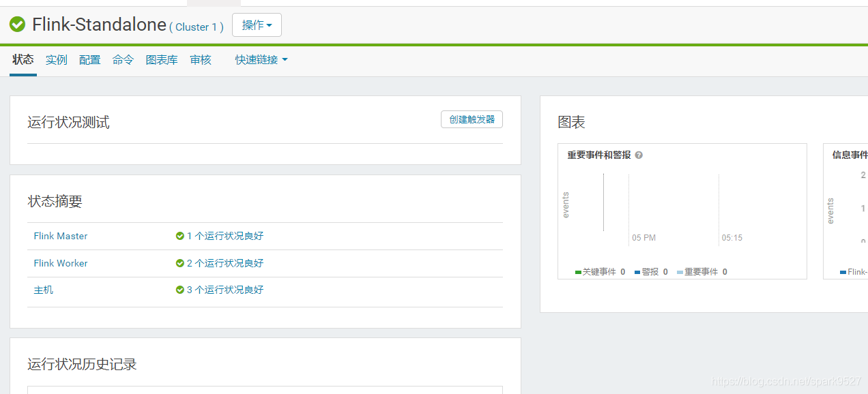
Task: Open the 审核 tab
Action: tap(201, 60)
